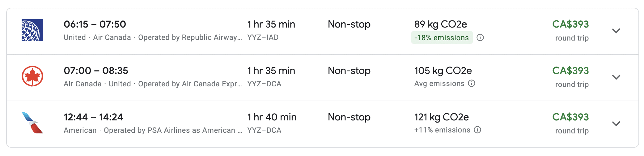Select the 12:44 – 14:24 departure time
This screenshot has height=156, width=644.
pyautogui.click(x=93, y=117)
